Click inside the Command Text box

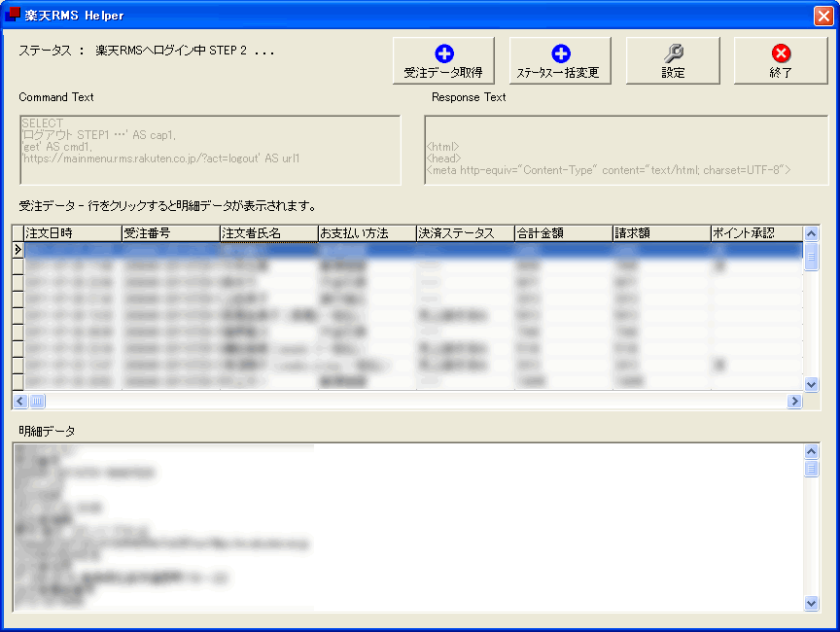209,150
